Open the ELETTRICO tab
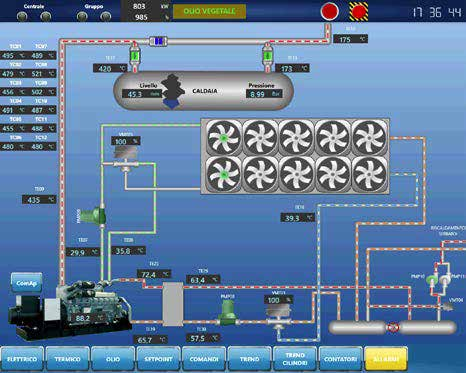Screen dimensions: 466x373 (x=22, y=359)
